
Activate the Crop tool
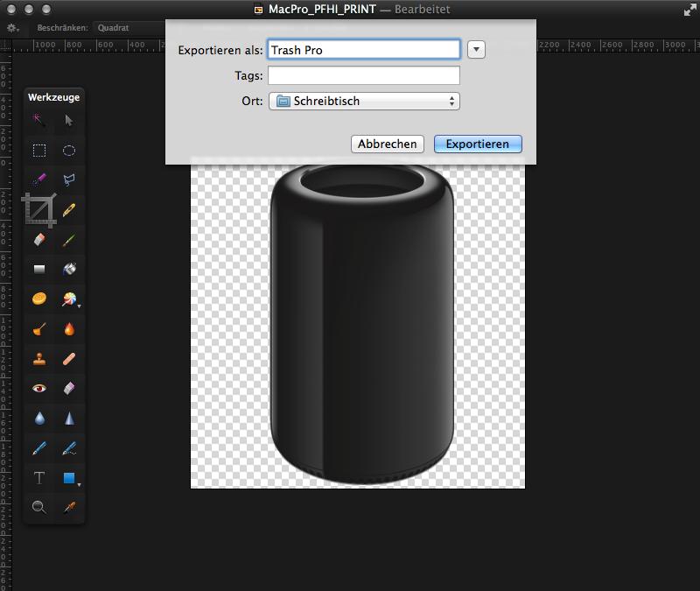click(x=39, y=210)
